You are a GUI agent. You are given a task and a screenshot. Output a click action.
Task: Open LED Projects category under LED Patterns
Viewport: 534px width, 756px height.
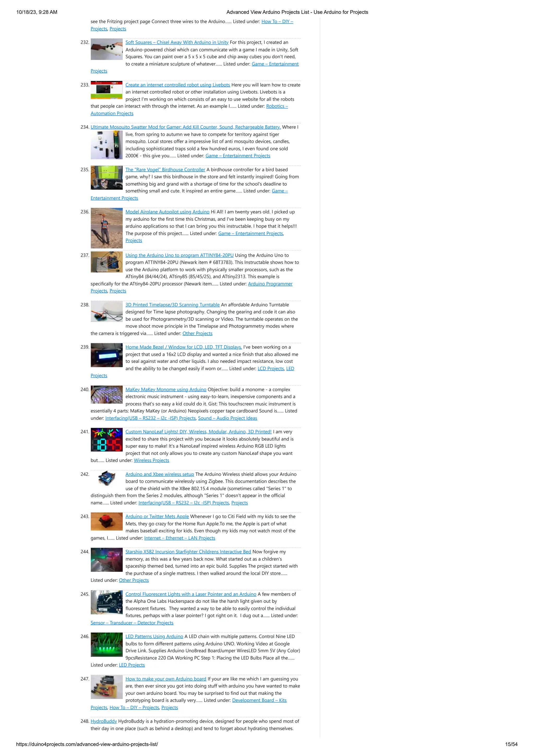(x=132, y=665)
